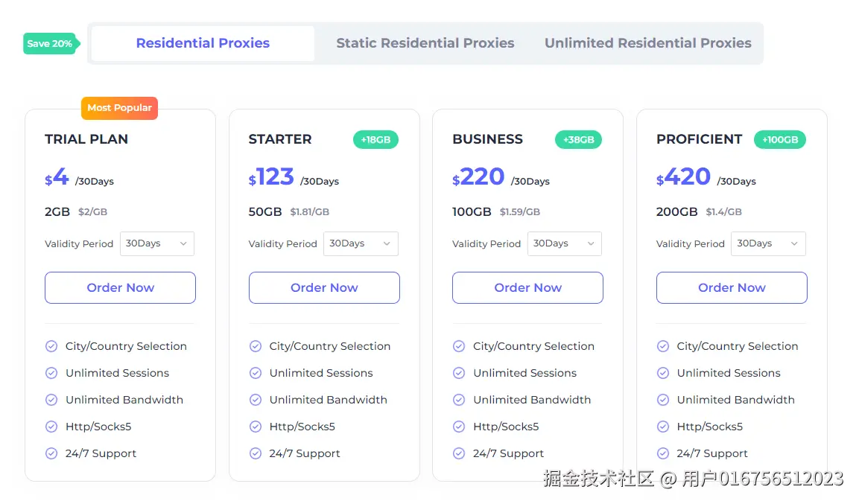Click the Most Popular ribbon on Trial Plan
This screenshot has height=504, width=859.
(119, 108)
